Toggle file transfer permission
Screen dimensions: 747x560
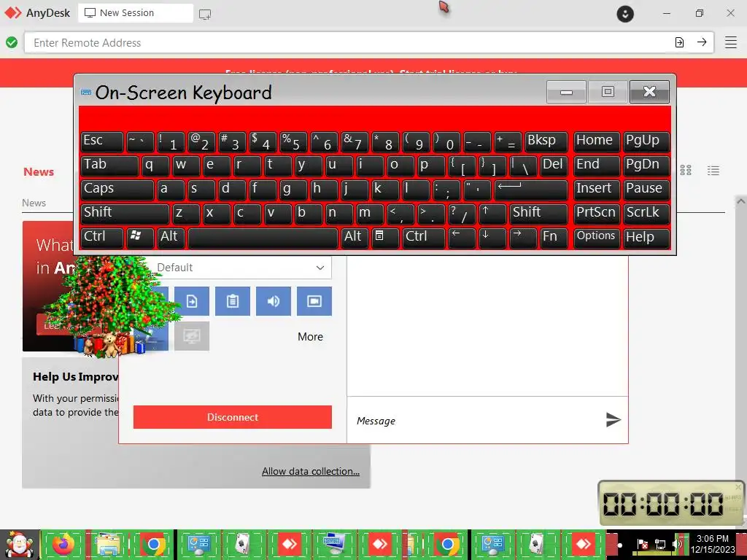pyautogui.click(x=192, y=301)
